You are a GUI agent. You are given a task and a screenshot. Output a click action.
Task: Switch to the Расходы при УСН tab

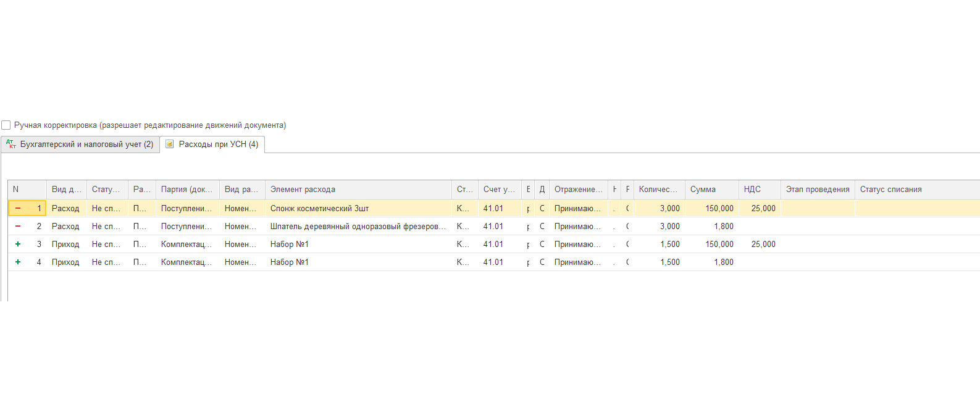pyautogui.click(x=218, y=145)
